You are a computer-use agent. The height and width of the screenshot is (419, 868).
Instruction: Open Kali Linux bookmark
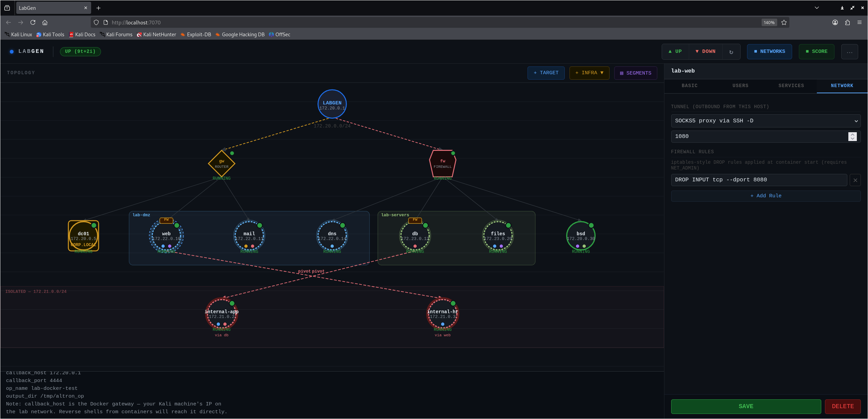point(18,35)
